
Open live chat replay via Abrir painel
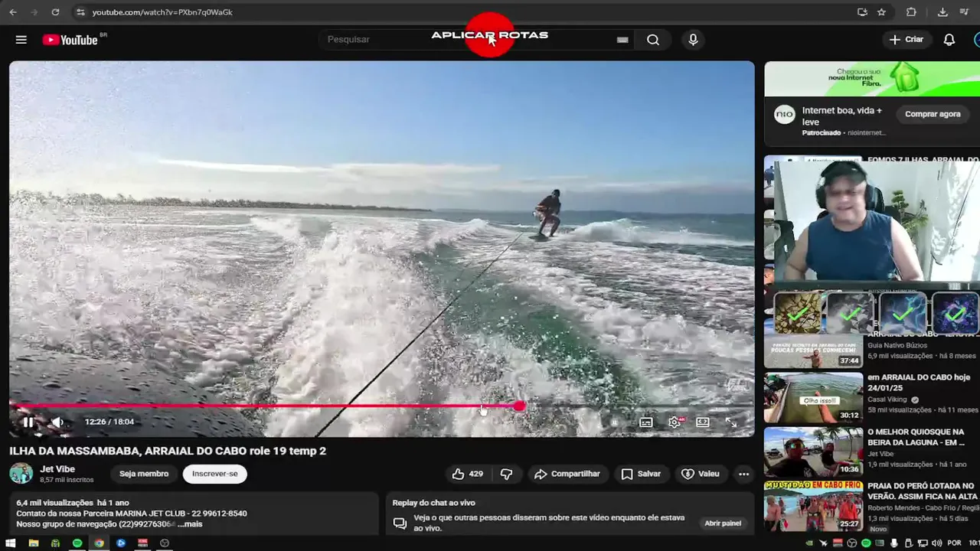click(x=723, y=523)
